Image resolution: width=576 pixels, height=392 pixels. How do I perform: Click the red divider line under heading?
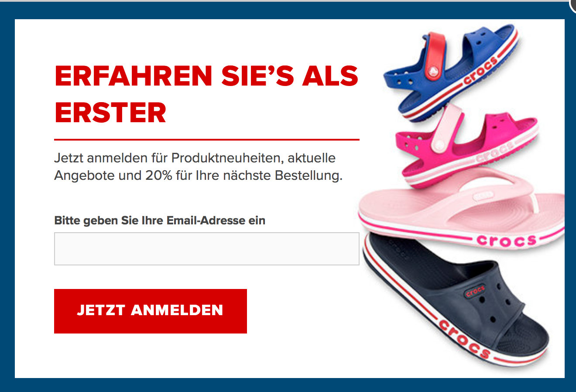click(206, 140)
